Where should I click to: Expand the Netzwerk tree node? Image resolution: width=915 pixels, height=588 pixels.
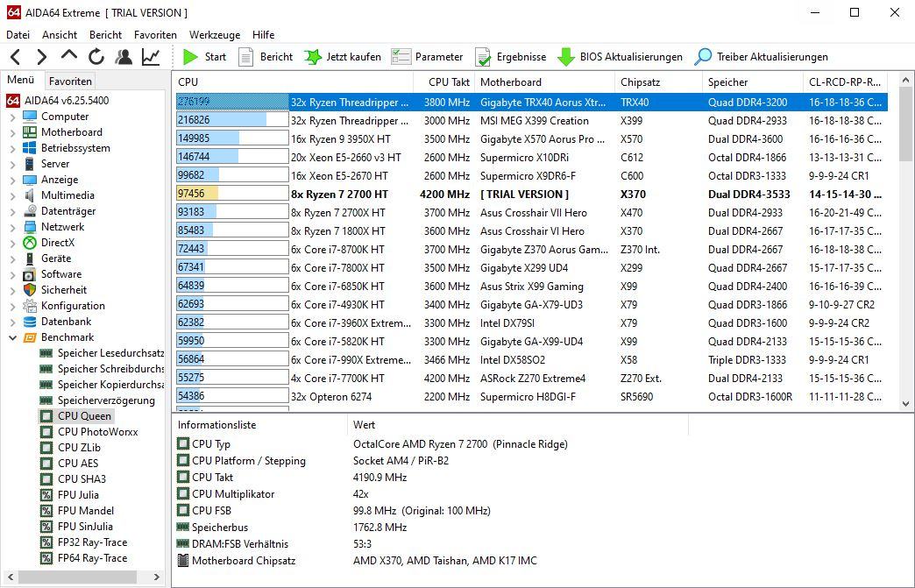[13, 227]
